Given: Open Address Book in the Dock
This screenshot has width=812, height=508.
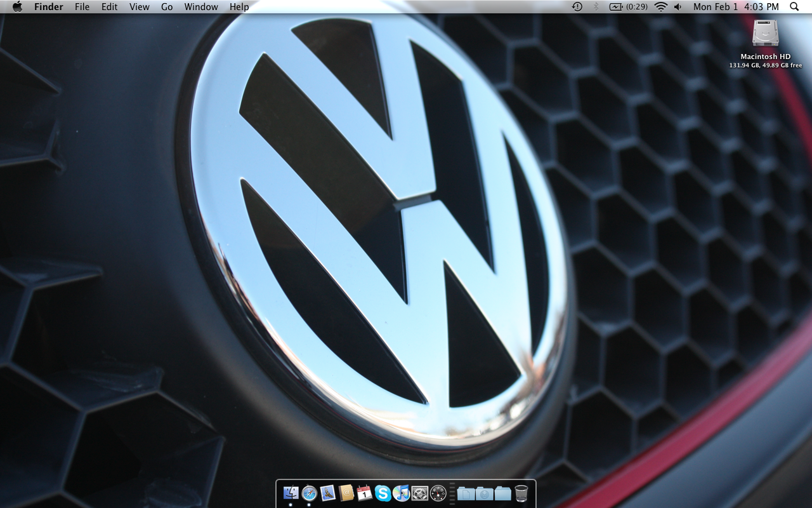Looking at the screenshot, I should pyautogui.click(x=346, y=493).
